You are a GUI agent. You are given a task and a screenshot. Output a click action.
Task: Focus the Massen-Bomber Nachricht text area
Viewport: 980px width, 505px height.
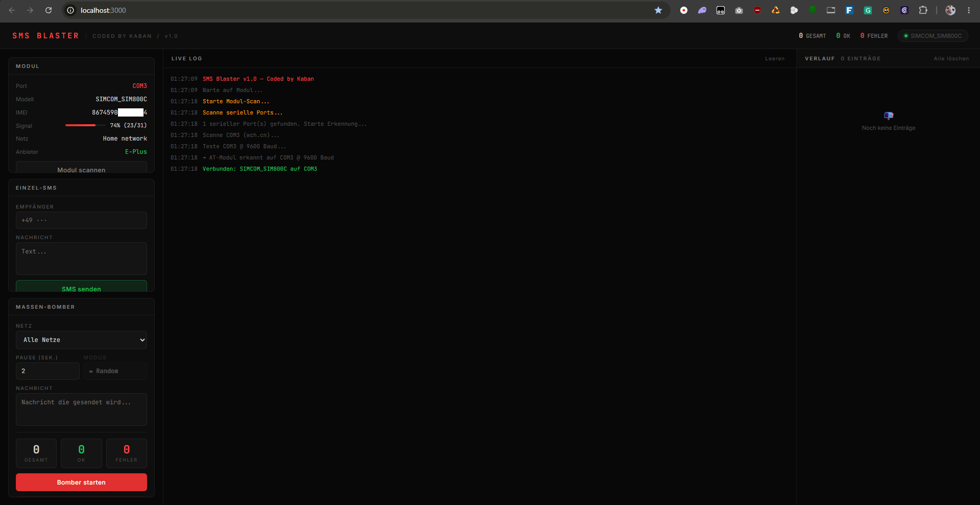click(81, 409)
